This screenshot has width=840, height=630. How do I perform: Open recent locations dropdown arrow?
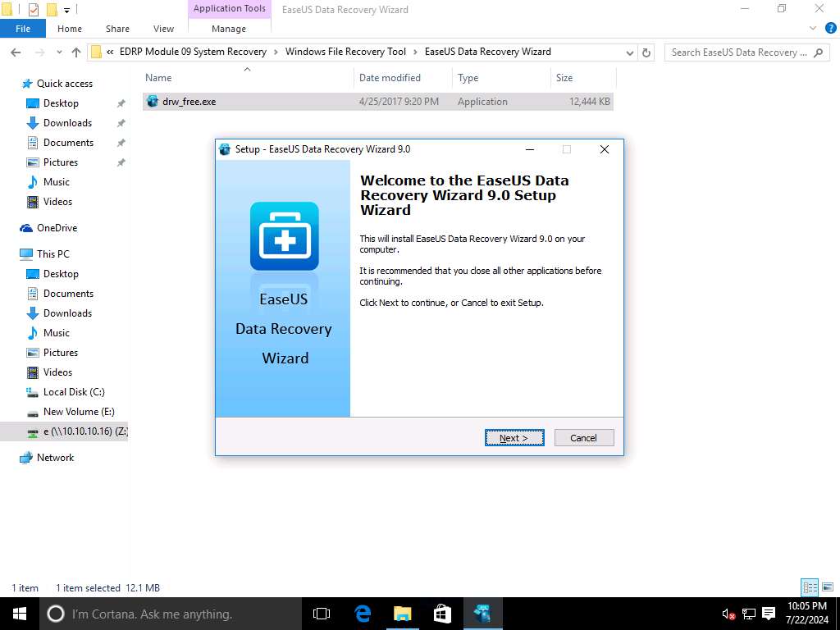[59, 52]
